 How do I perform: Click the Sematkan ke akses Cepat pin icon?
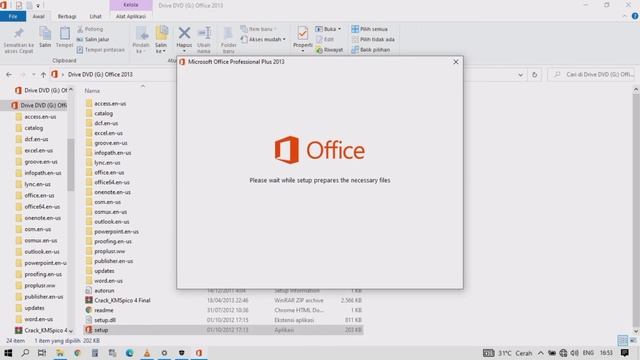[19, 33]
